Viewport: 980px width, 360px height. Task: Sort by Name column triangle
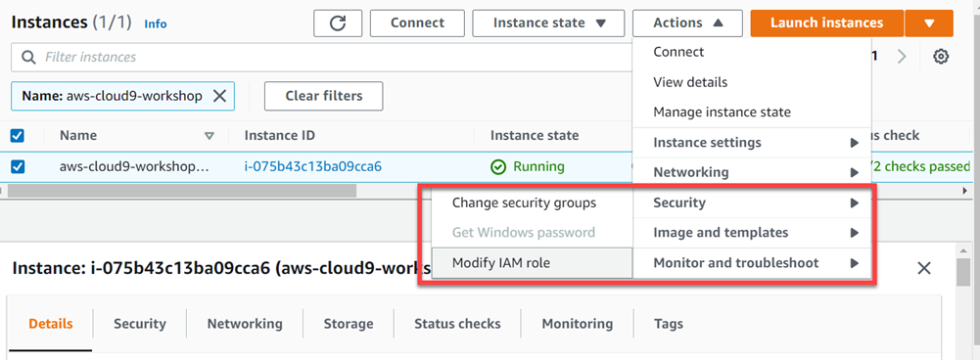pos(210,136)
